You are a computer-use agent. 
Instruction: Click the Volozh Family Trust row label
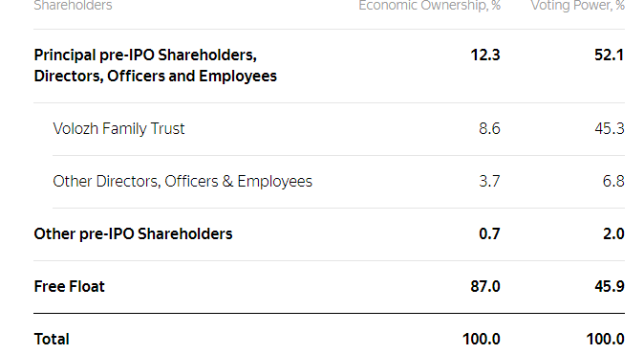click(118, 129)
